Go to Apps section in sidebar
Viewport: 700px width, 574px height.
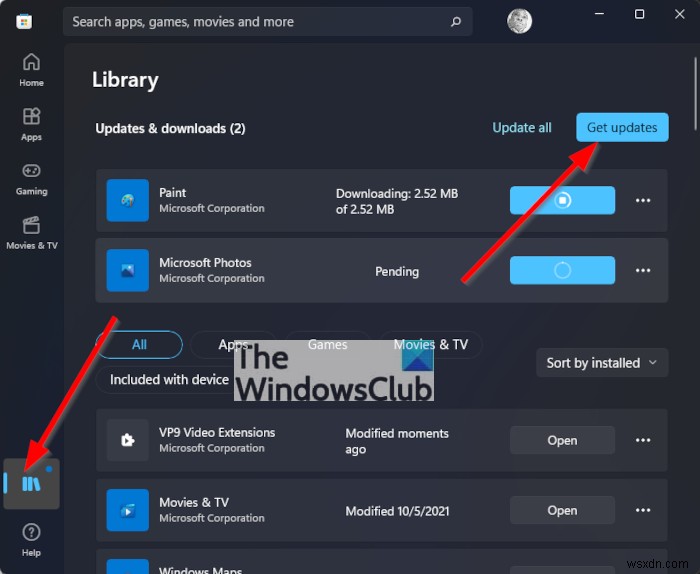coord(31,124)
